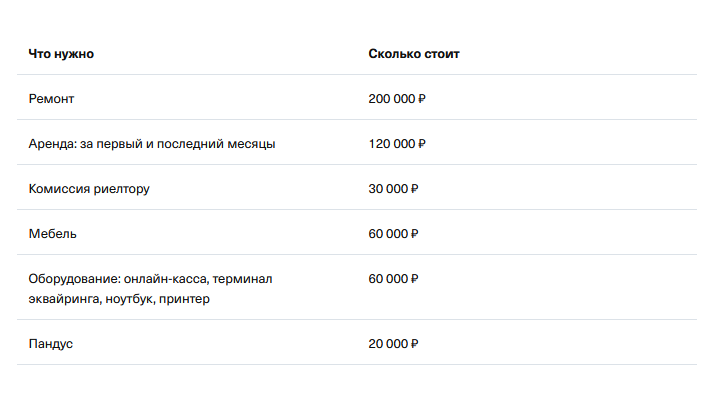Click the 'эквайринга, ноутбук, принтер' text line
This screenshot has width=717, height=402.
(x=119, y=299)
